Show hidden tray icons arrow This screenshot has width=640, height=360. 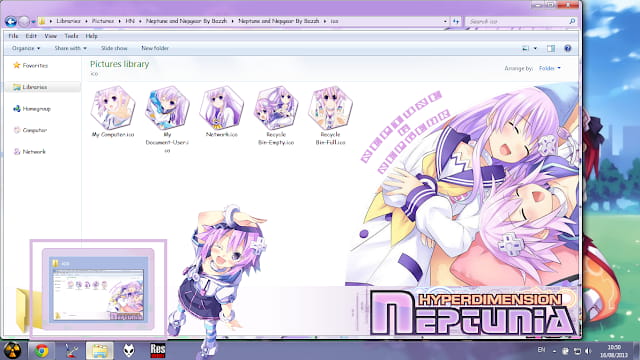pos(554,351)
